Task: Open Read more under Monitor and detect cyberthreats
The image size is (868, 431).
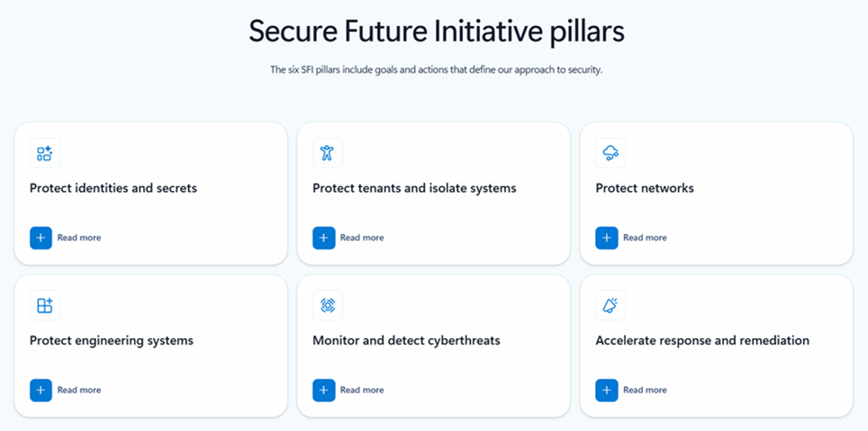Action: pos(362,390)
